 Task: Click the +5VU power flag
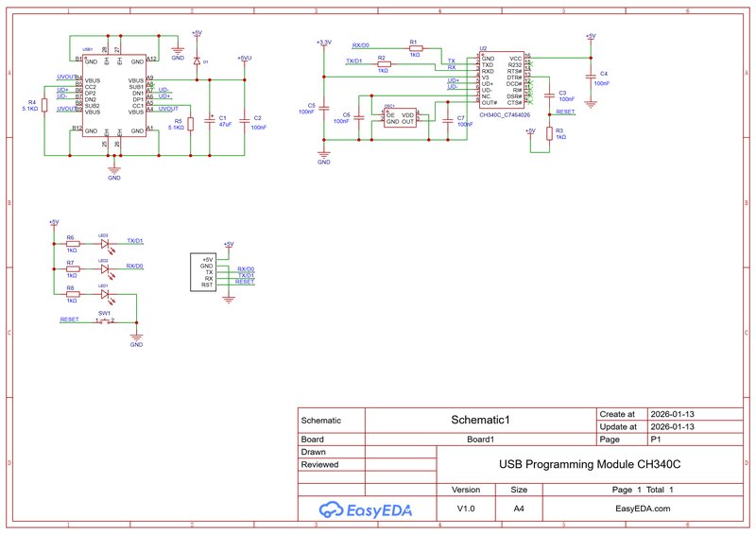click(245, 60)
